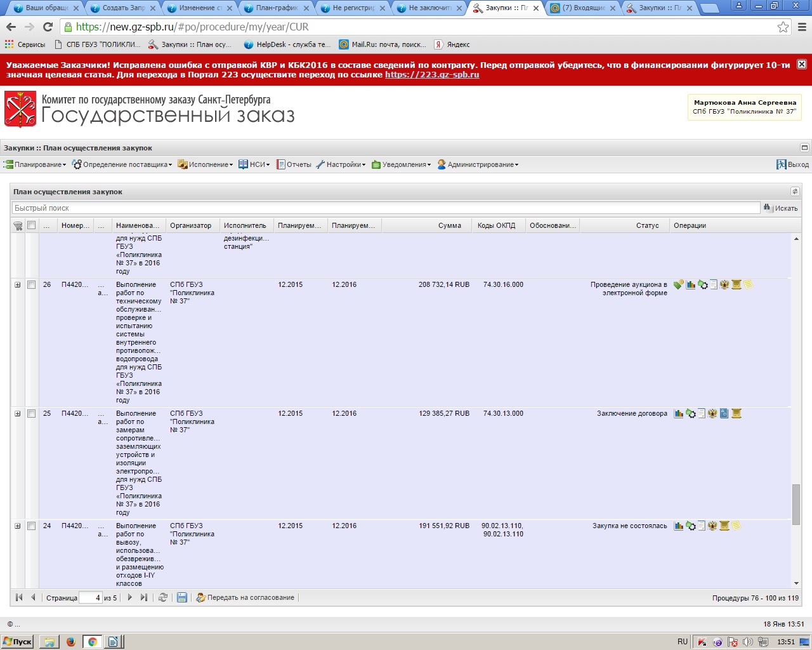Click the blue book icon in row 25
Viewport: 812px width, 650px height.
tap(724, 414)
